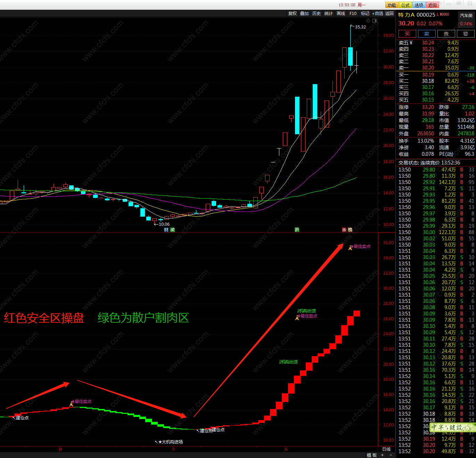Screen dimensions: 476x458
Task: Click the low price label 10.06
Action: click(164, 224)
